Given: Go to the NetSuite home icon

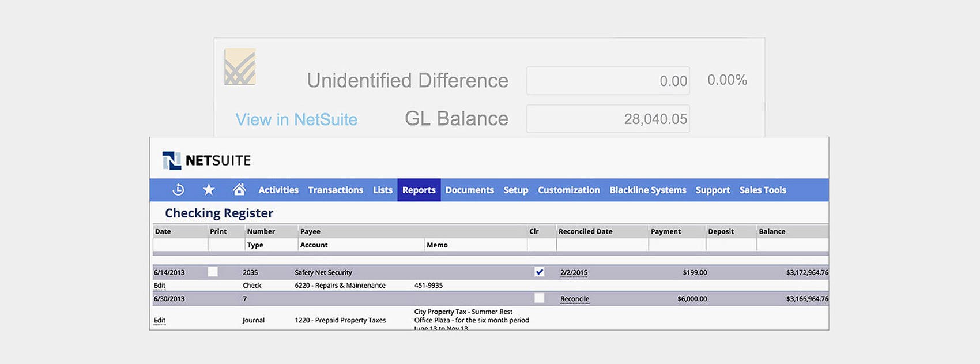Looking at the screenshot, I should point(239,189).
